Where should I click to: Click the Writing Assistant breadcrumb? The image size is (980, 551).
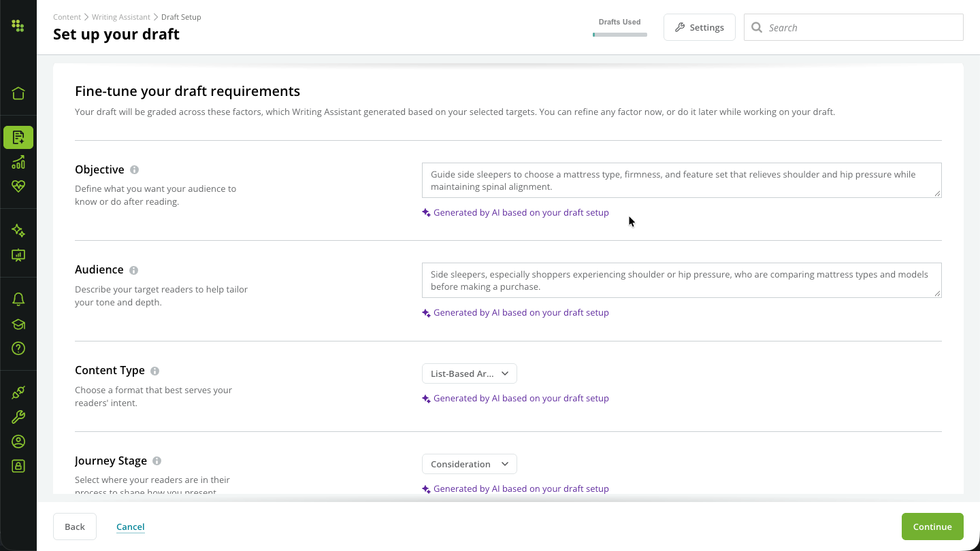tap(121, 17)
